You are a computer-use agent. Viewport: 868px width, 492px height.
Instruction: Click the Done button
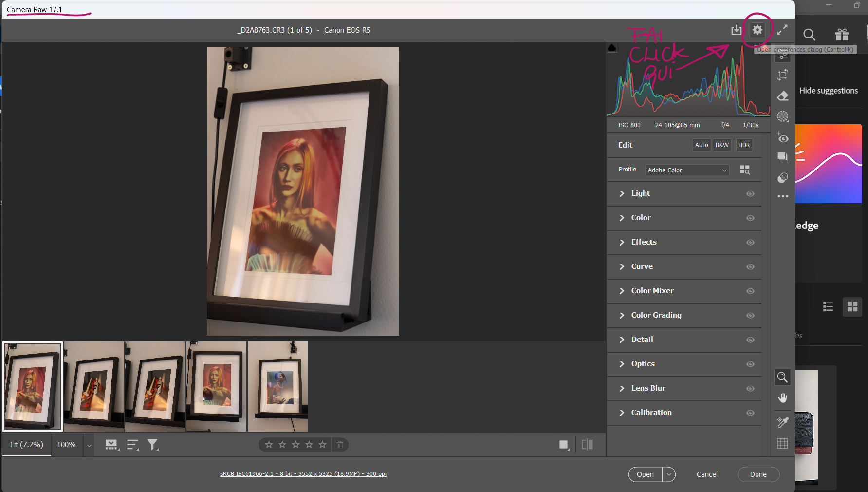758,474
